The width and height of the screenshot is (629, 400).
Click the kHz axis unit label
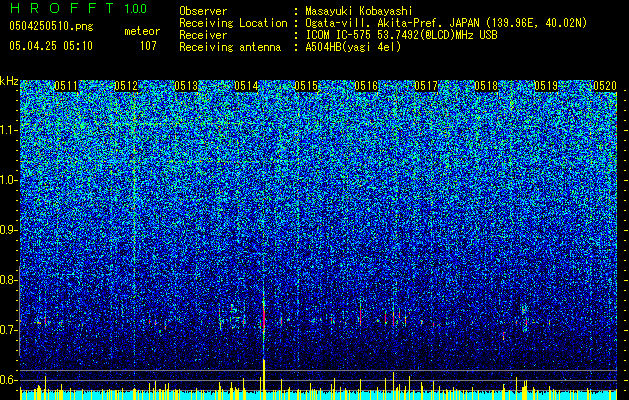pos(9,81)
